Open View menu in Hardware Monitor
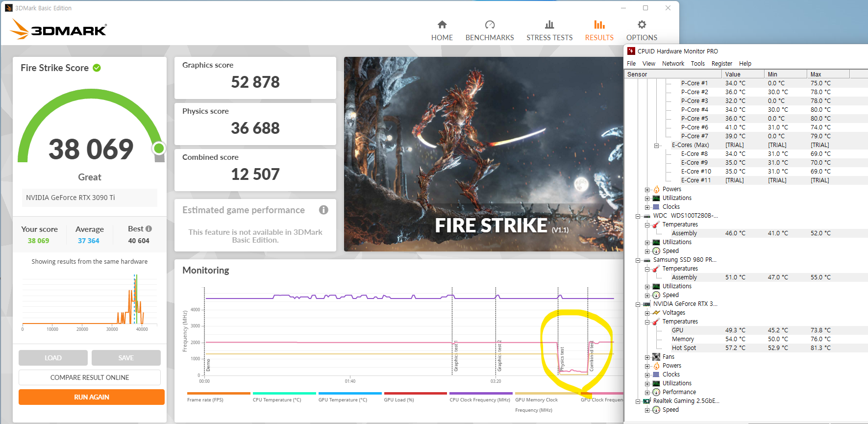 tap(649, 64)
